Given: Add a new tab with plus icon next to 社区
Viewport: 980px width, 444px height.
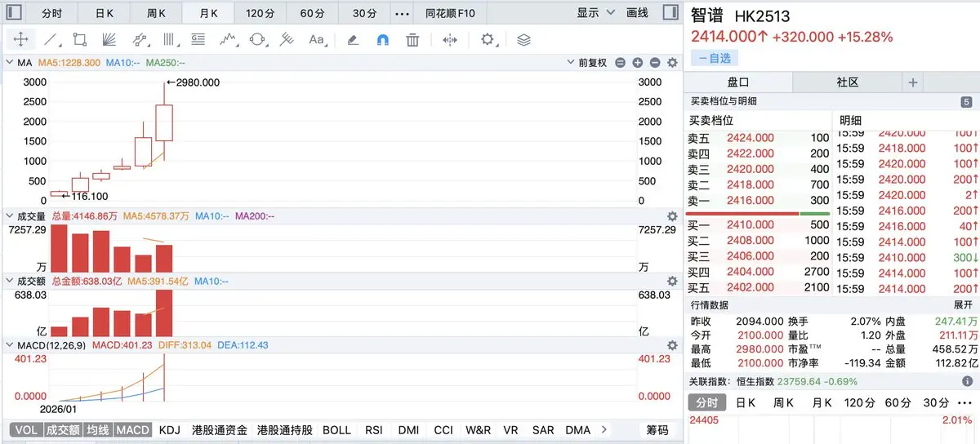Looking at the screenshot, I should click(913, 82).
